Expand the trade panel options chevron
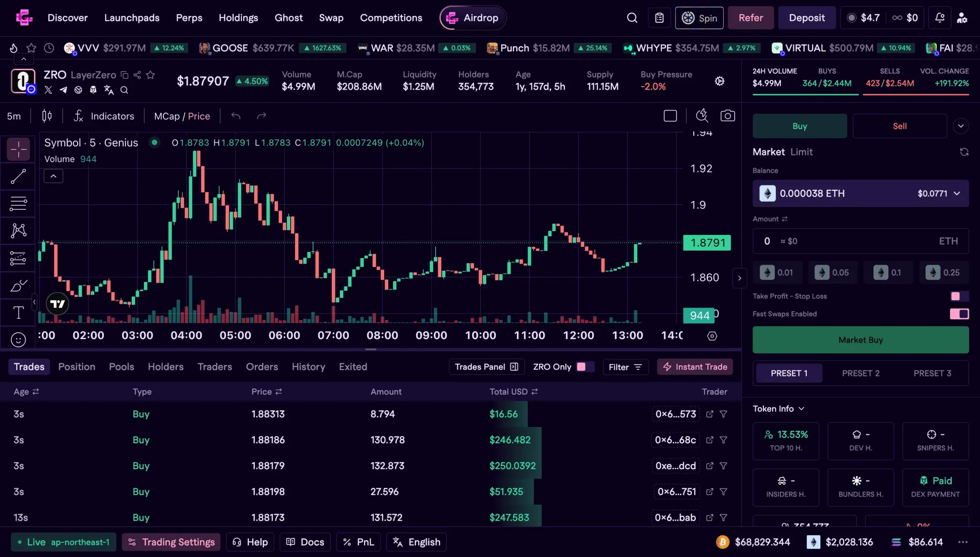Image resolution: width=980 pixels, height=557 pixels. coord(961,126)
